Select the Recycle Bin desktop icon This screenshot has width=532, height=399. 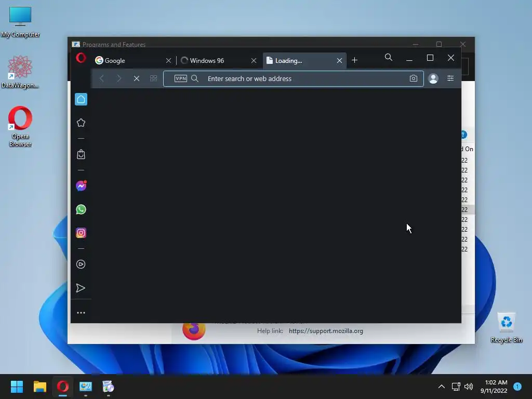506,328
